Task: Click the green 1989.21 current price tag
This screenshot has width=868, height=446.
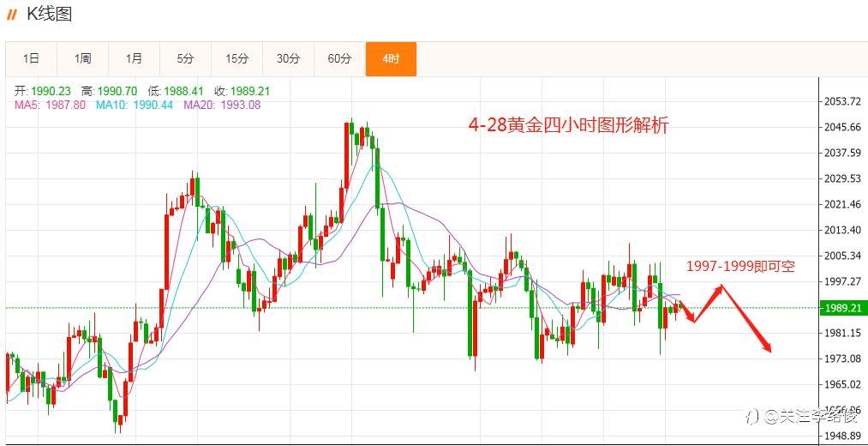Action: [843, 309]
